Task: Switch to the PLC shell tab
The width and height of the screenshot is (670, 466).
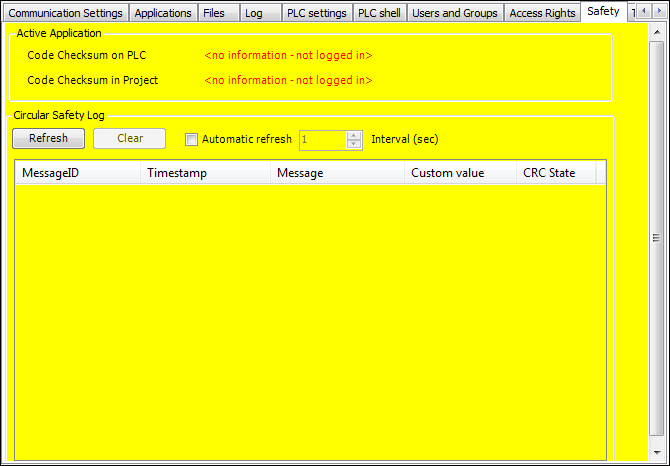Action: (379, 13)
